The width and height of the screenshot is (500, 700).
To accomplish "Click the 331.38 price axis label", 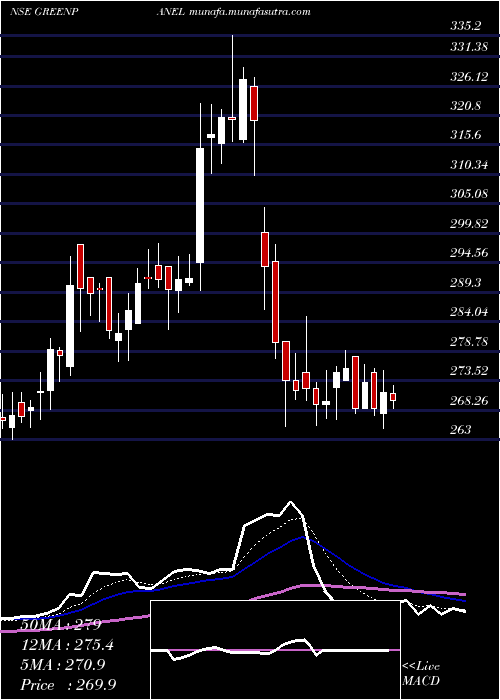I will [x=469, y=46].
